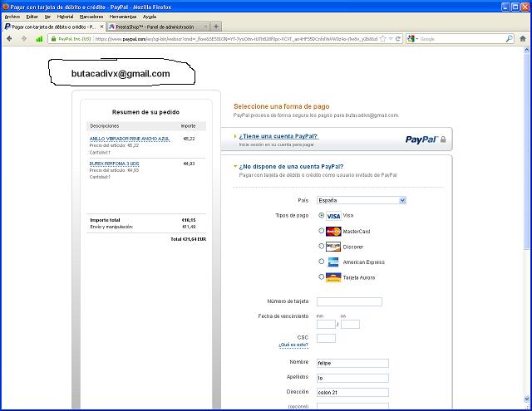Viewport: 532px width, 411px height.
Task: Open the DUREX PERFOMA 3 UDS item link
Action: coord(115,164)
